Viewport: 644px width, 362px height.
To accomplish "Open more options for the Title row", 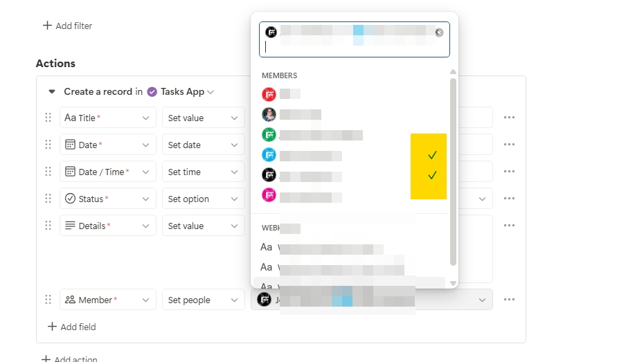I will [509, 118].
